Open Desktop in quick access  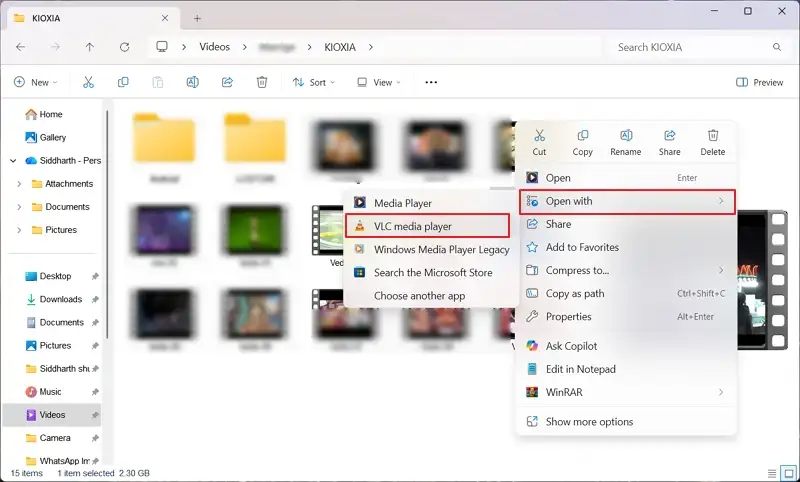(x=55, y=276)
